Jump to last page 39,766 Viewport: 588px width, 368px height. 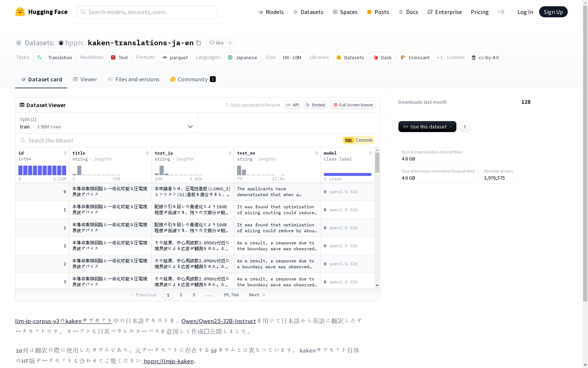(231, 295)
